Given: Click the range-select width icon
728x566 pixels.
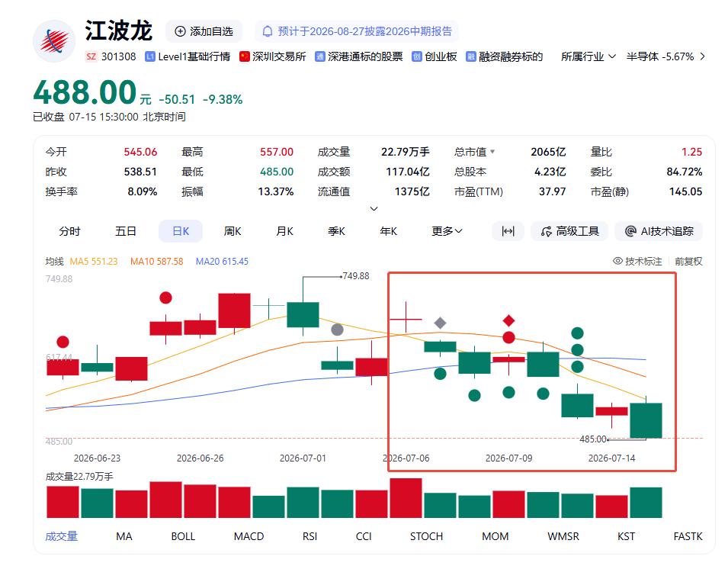Looking at the screenshot, I should coord(508,231).
